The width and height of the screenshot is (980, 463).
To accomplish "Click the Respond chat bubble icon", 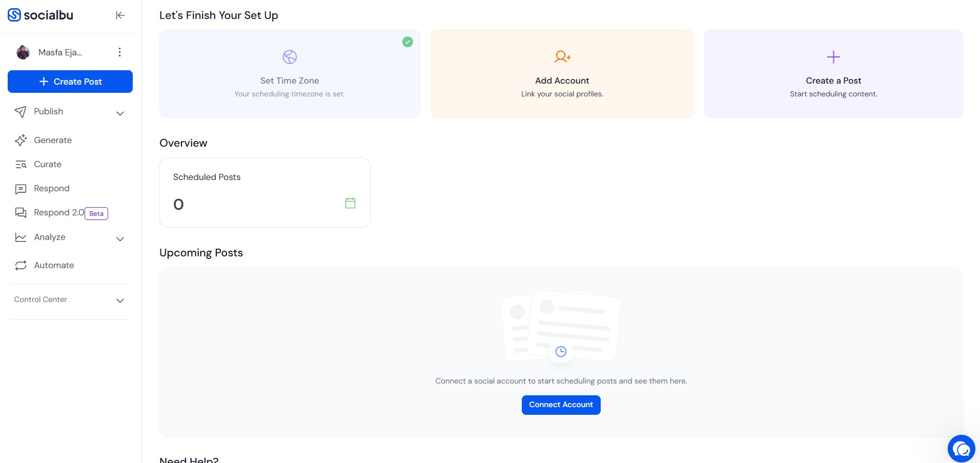I will pyautogui.click(x=21, y=189).
